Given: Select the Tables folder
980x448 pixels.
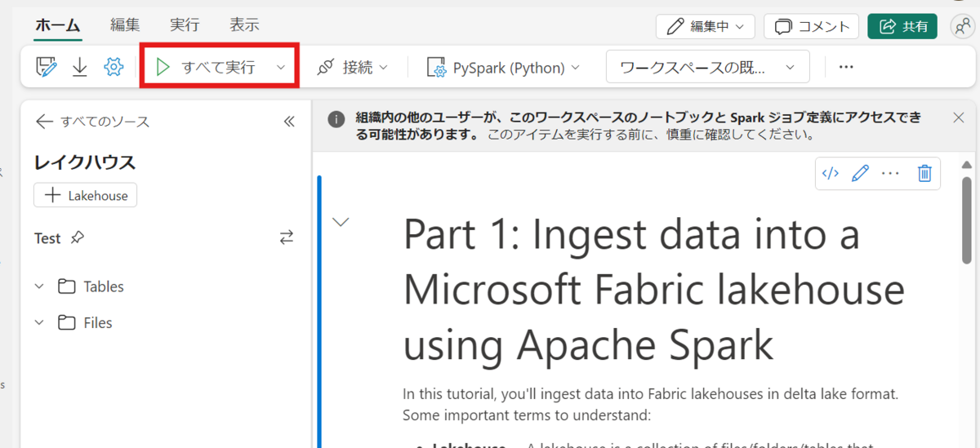Looking at the screenshot, I should point(91,286).
